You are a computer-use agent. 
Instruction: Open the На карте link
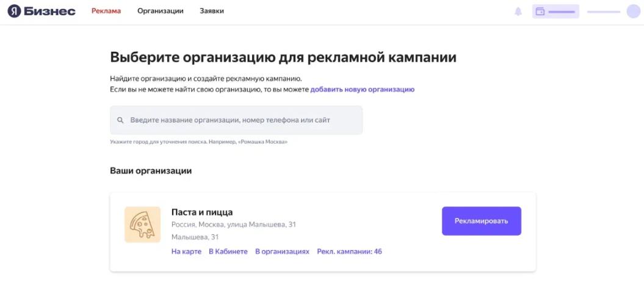[186, 251]
